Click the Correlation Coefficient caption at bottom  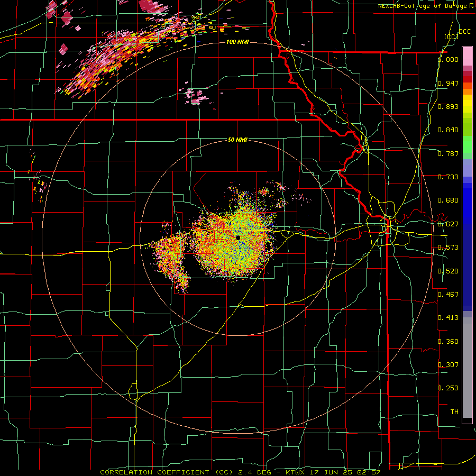tap(240, 472)
